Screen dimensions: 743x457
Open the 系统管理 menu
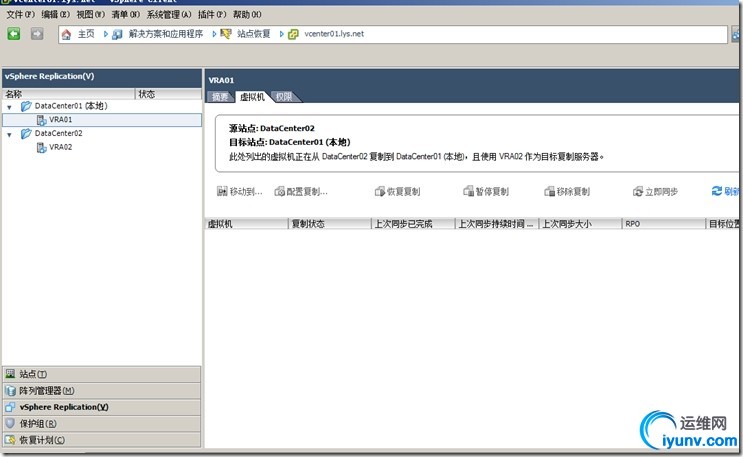point(169,15)
